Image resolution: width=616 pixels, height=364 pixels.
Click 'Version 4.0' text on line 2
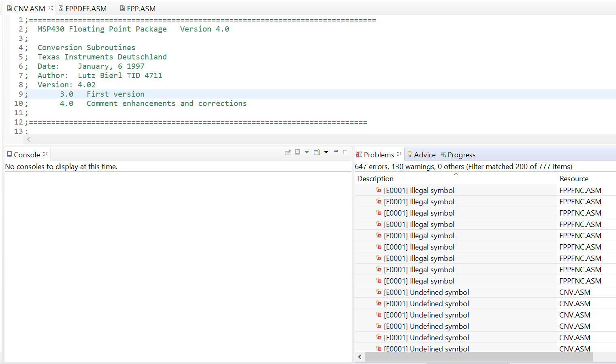click(x=205, y=29)
